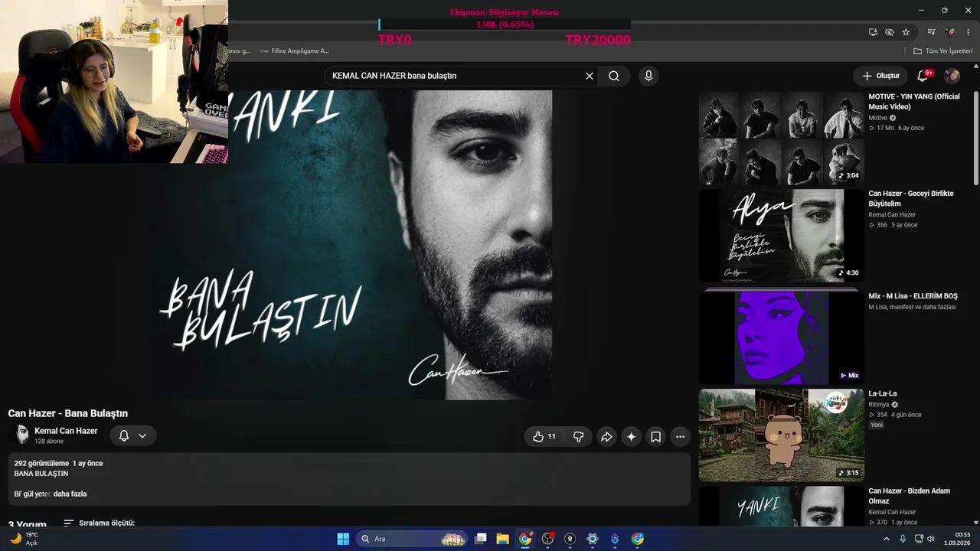
Task: Open 'Can Hazer - Geceyi Birlikte Büyütelim' title link
Action: [x=911, y=199]
